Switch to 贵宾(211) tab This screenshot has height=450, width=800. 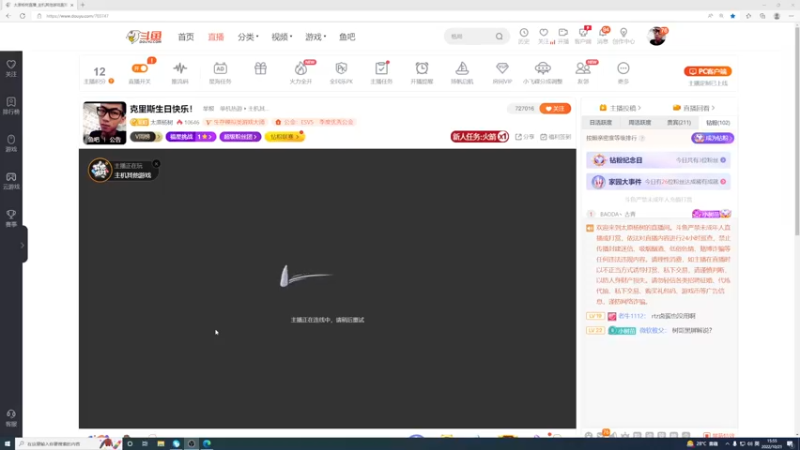[x=679, y=122]
